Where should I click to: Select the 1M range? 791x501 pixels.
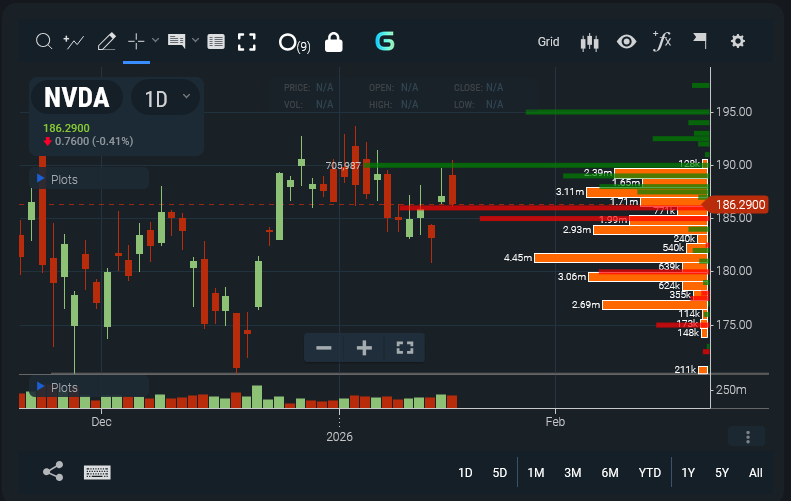point(536,473)
